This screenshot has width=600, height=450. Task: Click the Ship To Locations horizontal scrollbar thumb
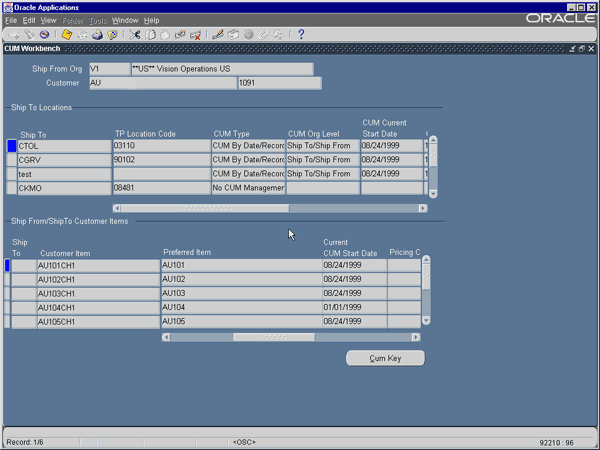(205, 208)
